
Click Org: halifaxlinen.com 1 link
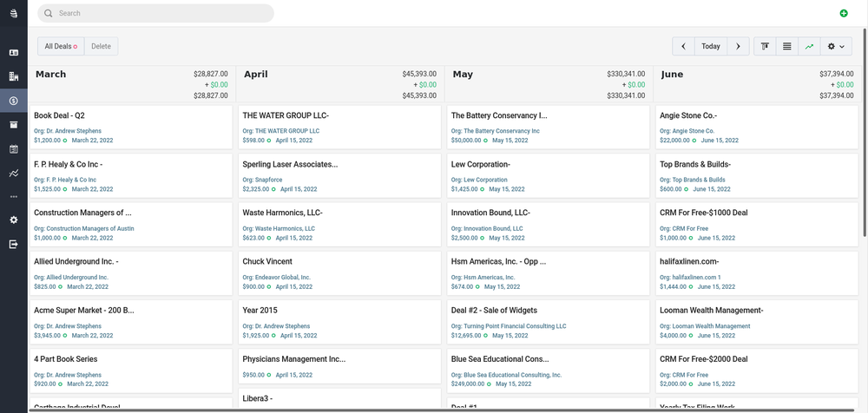pyautogui.click(x=690, y=278)
